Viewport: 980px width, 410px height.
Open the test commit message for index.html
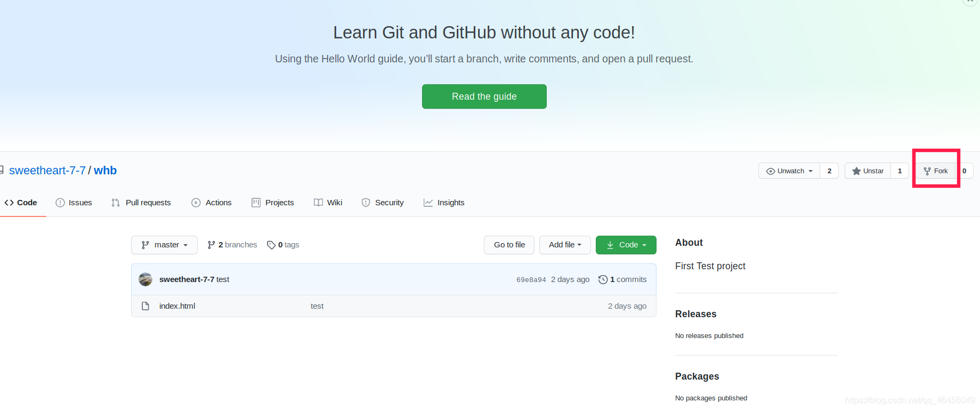[x=317, y=306]
